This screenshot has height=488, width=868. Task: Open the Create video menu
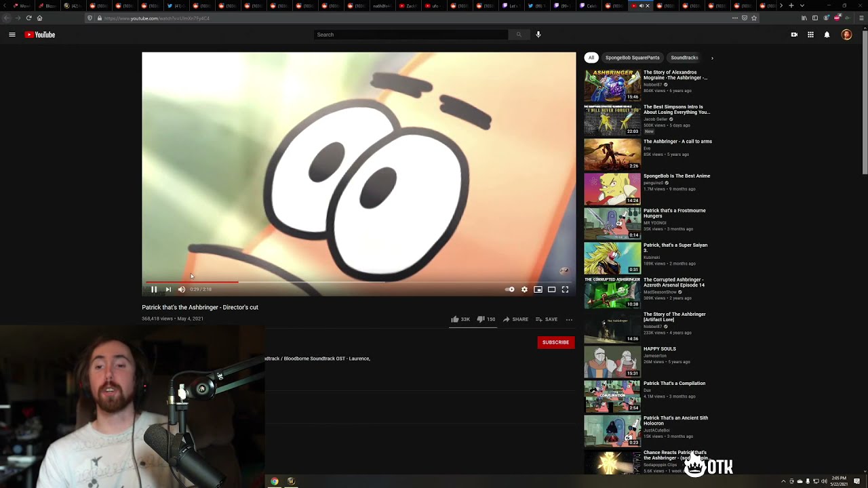(x=794, y=35)
